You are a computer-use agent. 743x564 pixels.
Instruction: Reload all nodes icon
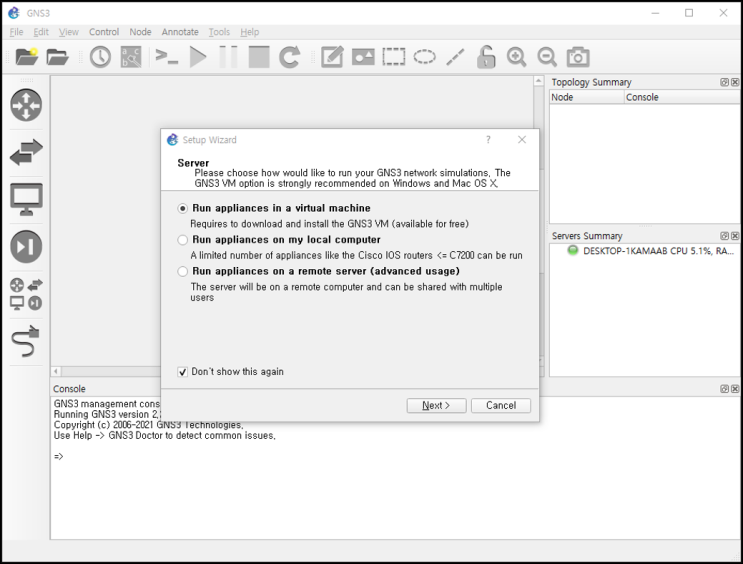click(290, 57)
